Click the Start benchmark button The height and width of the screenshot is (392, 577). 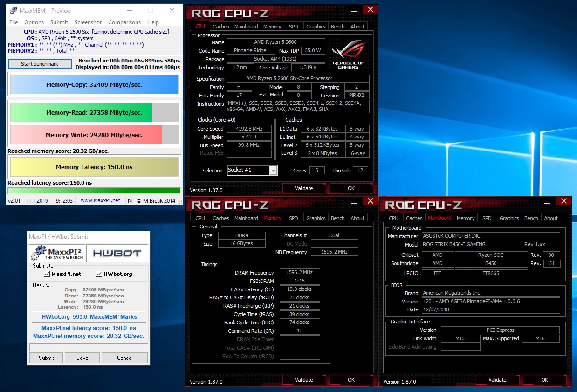(40, 64)
